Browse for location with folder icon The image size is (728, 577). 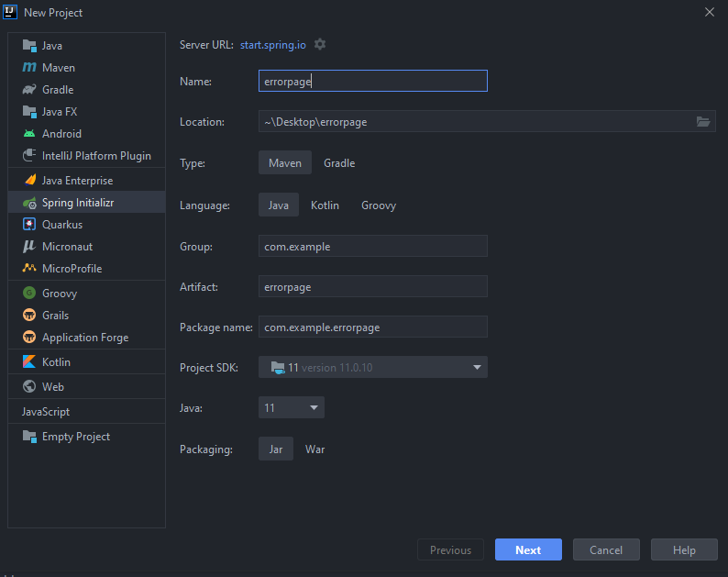click(703, 122)
